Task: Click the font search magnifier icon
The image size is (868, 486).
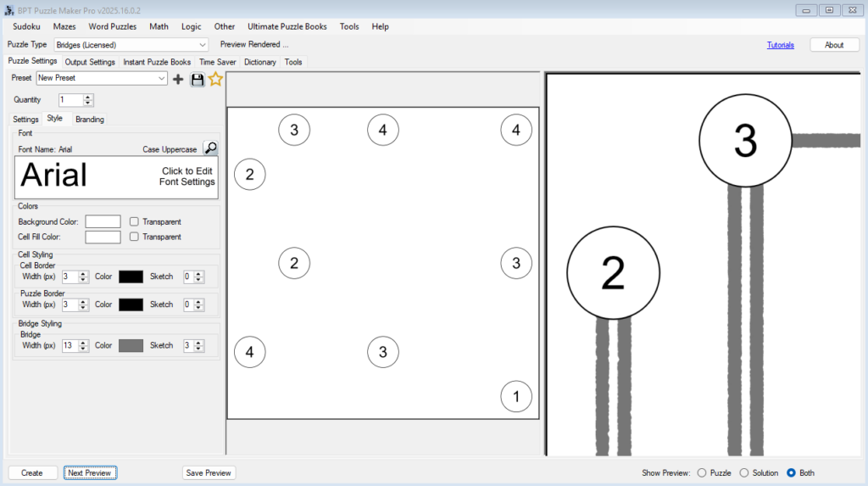Action: click(x=210, y=148)
